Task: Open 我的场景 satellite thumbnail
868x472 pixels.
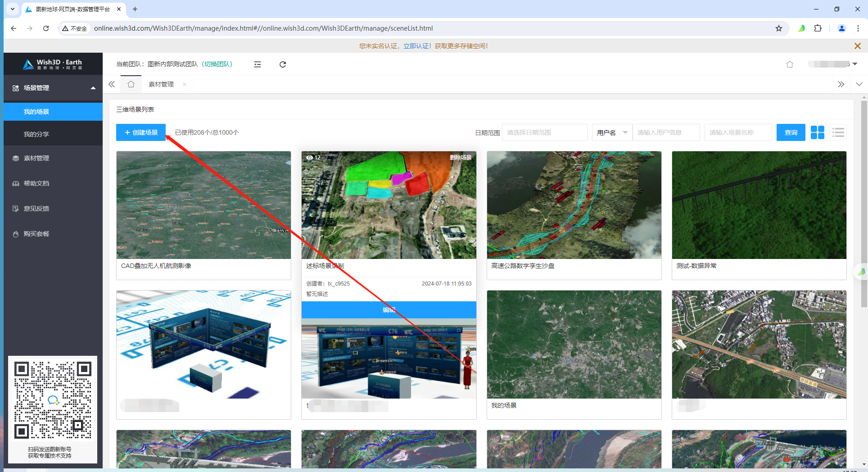Action: pyautogui.click(x=574, y=345)
